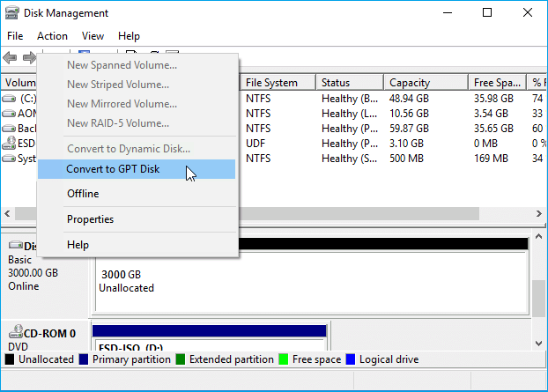Sort by the Capacity column header
Screen dimensions: 548x392
424,83
